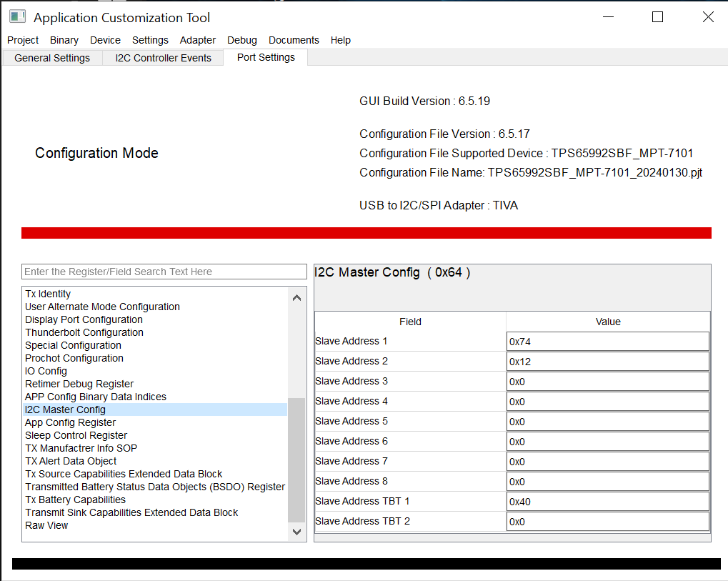Open the Help menu
This screenshot has width=728, height=581.
click(341, 40)
